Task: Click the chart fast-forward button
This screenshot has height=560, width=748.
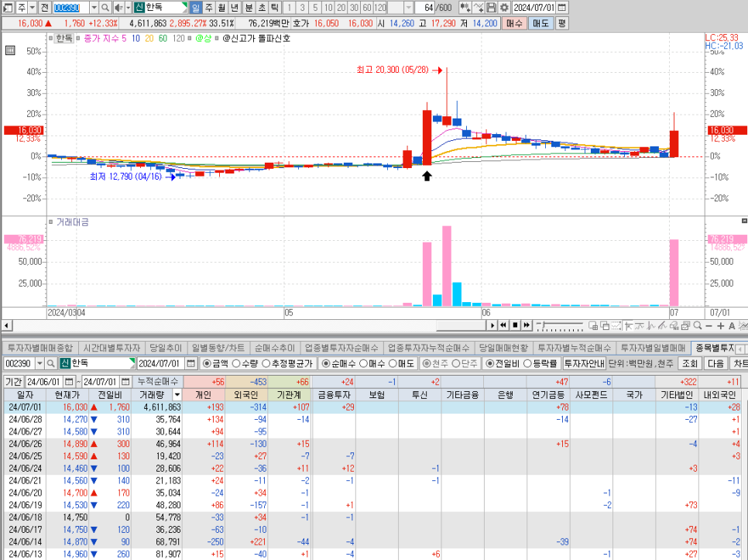Action: (527, 325)
